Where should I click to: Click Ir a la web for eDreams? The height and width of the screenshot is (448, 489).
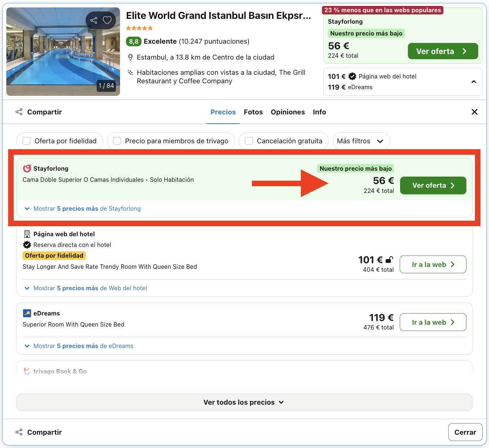coord(433,322)
